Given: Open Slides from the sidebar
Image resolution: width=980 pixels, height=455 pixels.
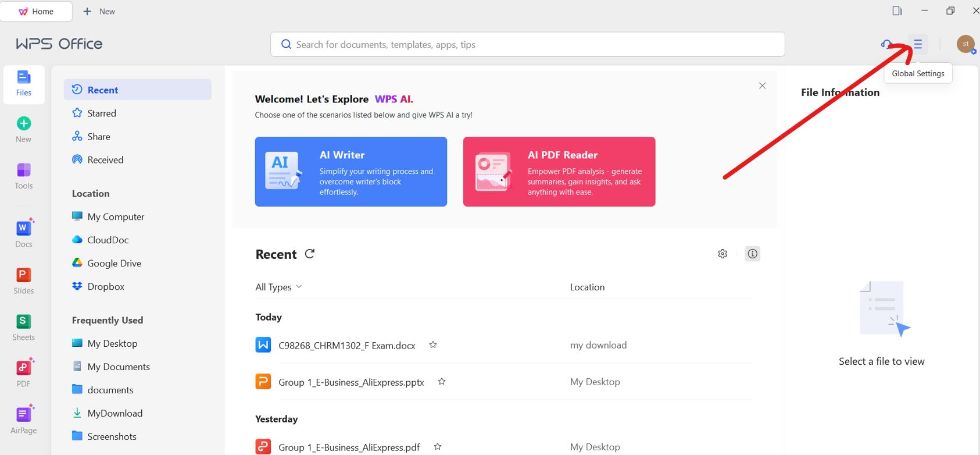Looking at the screenshot, I should pyautogui.click(x=24, y=280).
